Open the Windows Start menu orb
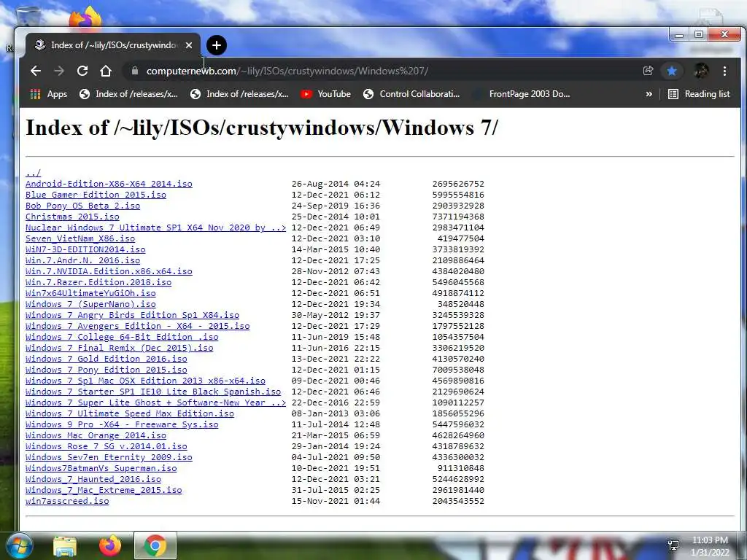 [x=19, y=545]
